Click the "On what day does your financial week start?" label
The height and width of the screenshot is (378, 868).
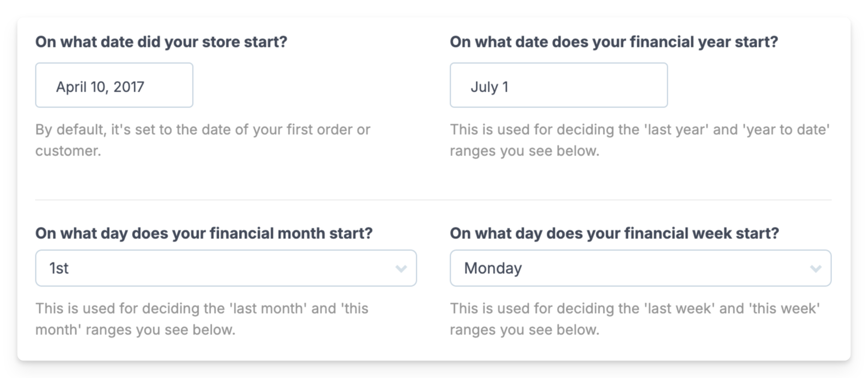(x=614, y=233)
